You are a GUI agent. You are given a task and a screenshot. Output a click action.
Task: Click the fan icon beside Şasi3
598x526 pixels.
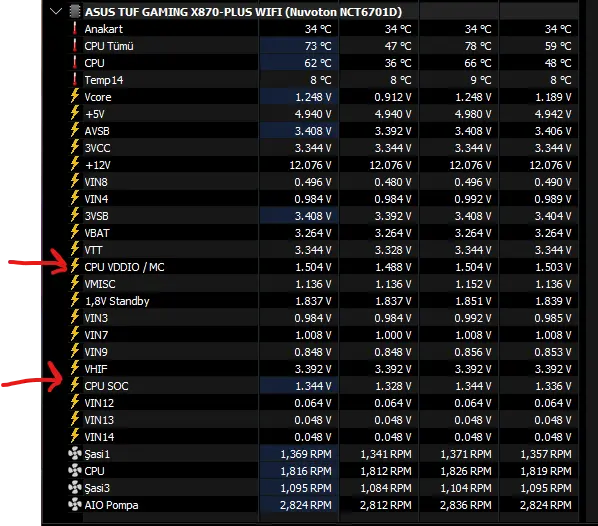pos(75,487)
